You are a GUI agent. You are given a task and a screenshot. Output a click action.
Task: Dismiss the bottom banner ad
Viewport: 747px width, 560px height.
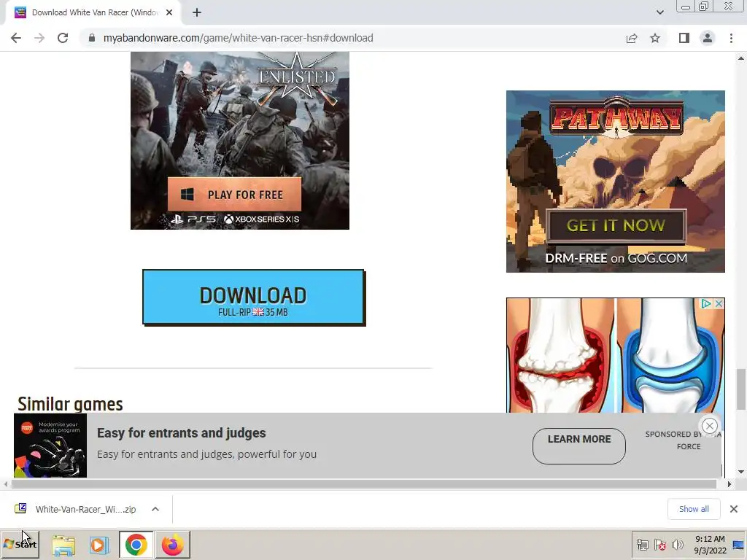[709, 426]
